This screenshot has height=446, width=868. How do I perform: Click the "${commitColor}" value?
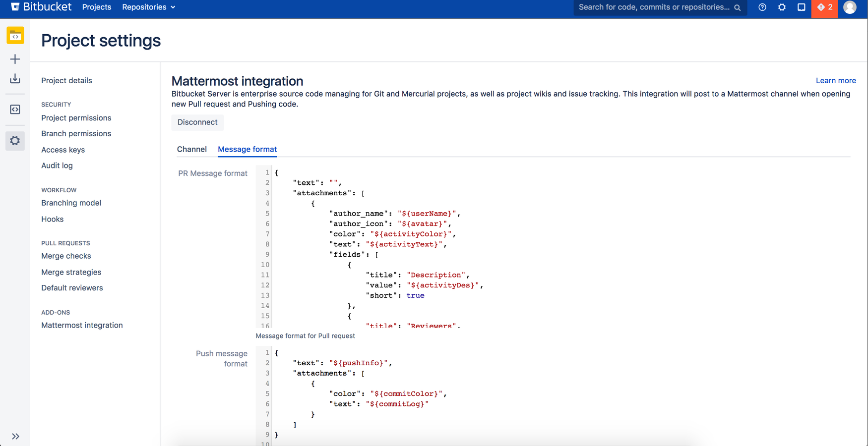pos(406,394)
